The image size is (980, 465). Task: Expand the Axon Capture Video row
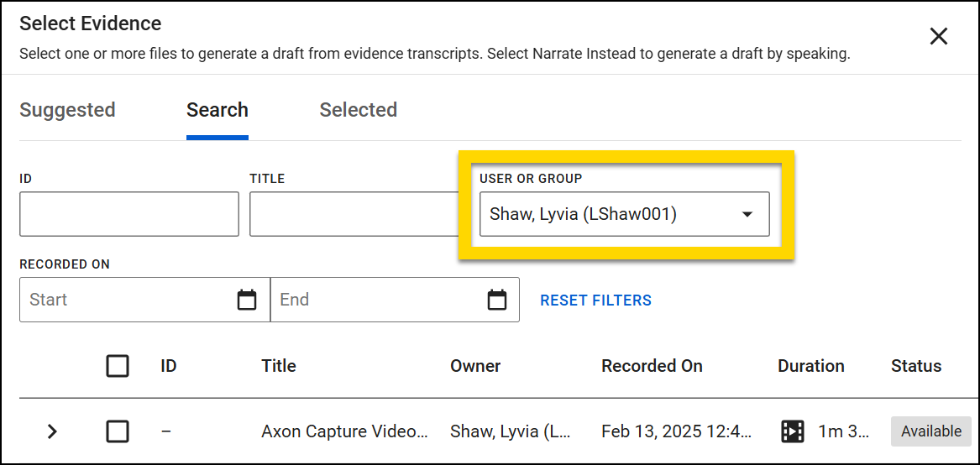(52, 431)
